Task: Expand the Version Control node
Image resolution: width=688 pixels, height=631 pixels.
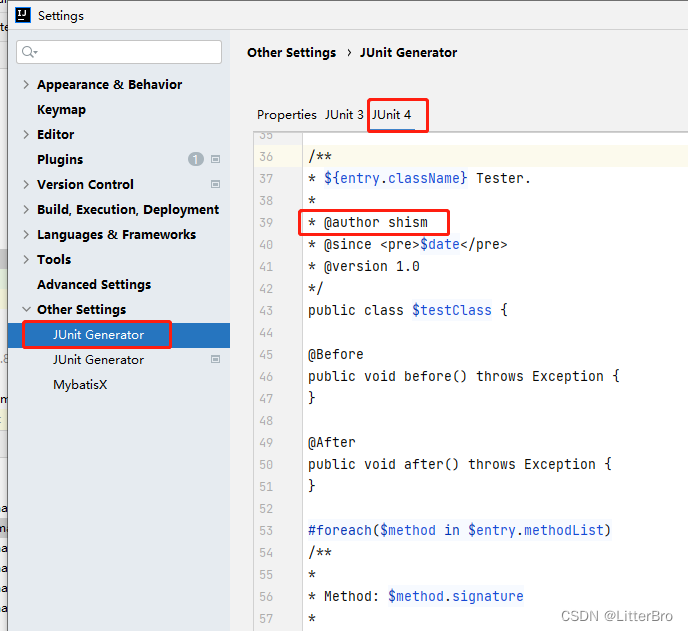Action: (x=26, y=184)
